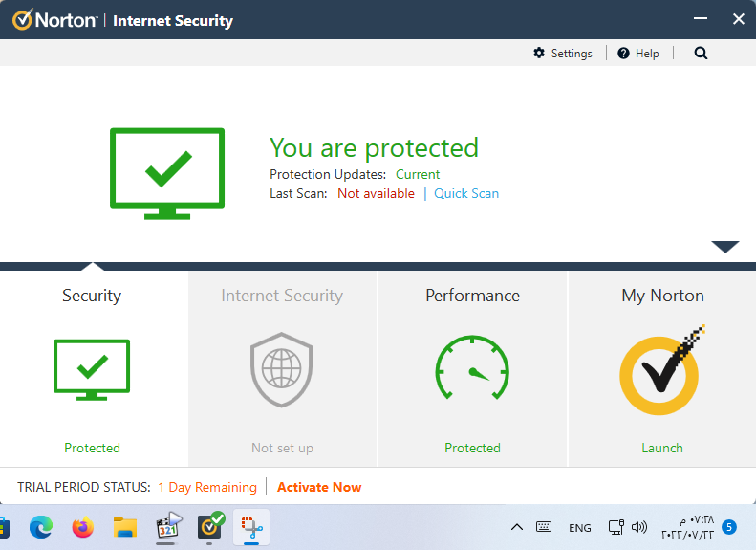Open the Internet Security tab heading

282,296
